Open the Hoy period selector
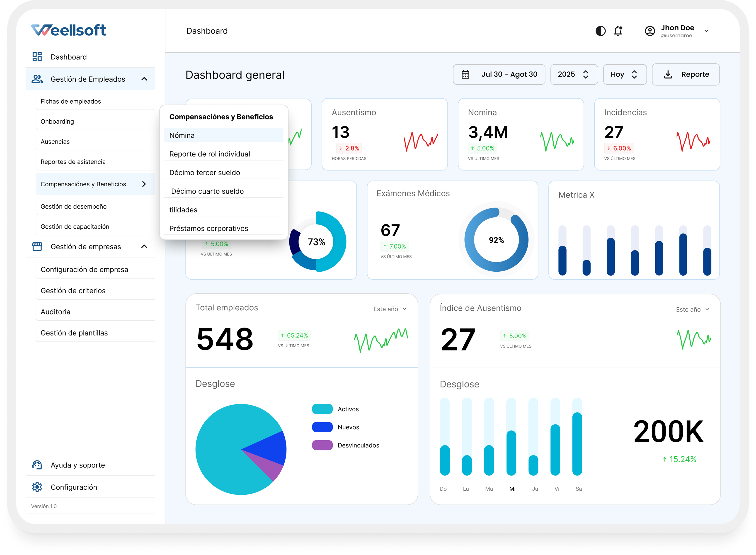The width and height of the screenshot is (756, 555). coord(624,74)
